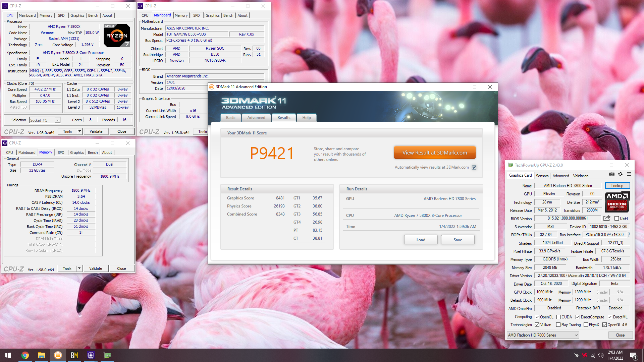The height and width of the screenshot is (362, 644).
Task: Toggle UEFI checkbox in GPU-Z
Action: click(616, 219)
